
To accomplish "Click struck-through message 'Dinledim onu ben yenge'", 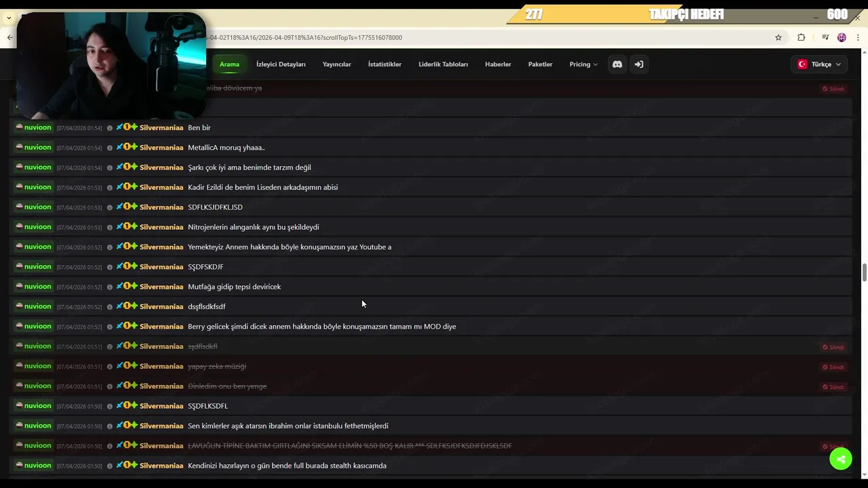I will point(227,386).
